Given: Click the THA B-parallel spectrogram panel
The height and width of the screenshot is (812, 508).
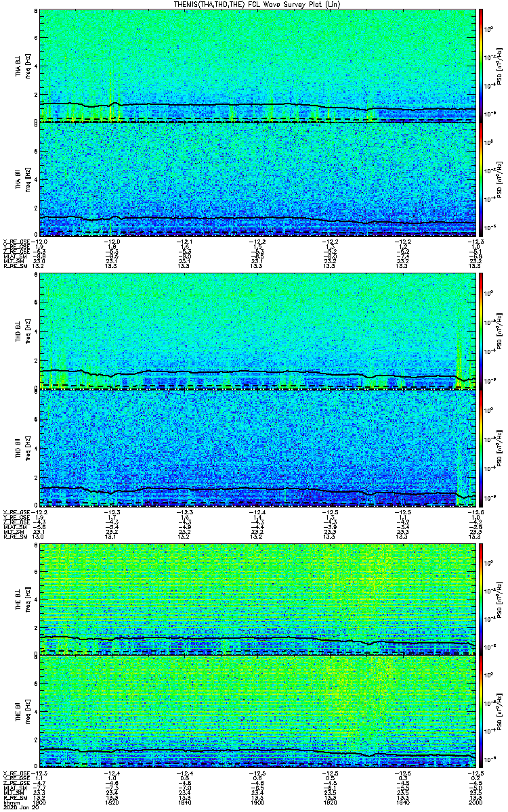Looking at the screenshot, I should (x=257, y=179).
